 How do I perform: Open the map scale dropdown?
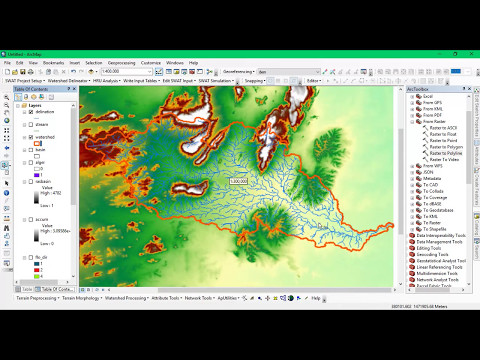tap(149, 72)
